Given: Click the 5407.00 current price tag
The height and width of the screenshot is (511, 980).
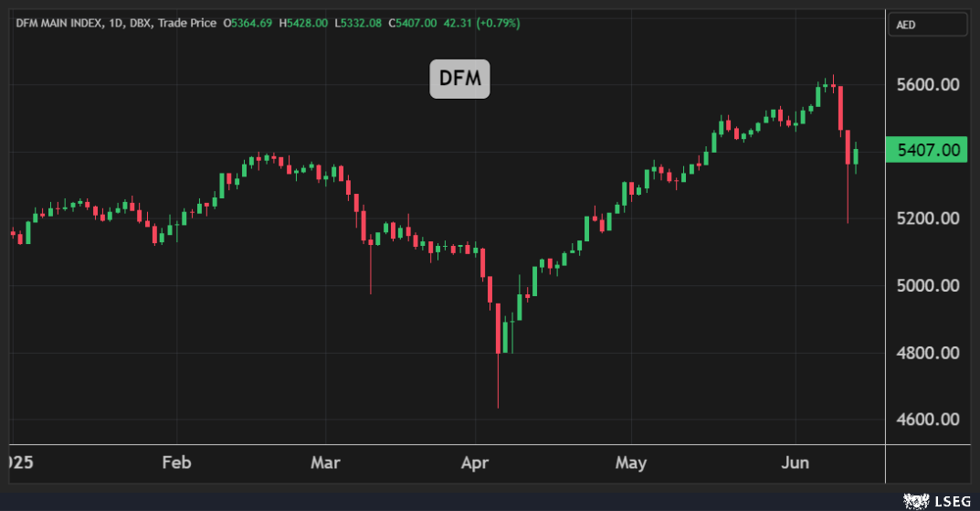Looking at the screenshot, I should click(x=926, y=150).
